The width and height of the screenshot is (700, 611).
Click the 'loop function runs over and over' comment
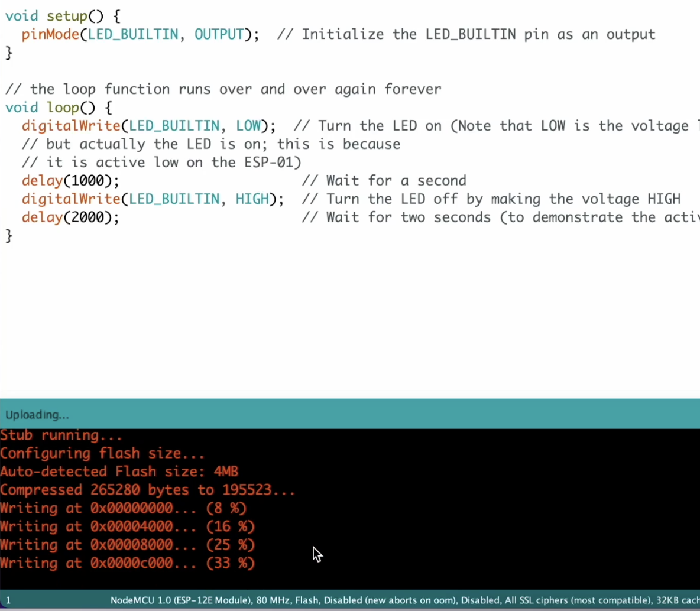click(x=223, y=89)
